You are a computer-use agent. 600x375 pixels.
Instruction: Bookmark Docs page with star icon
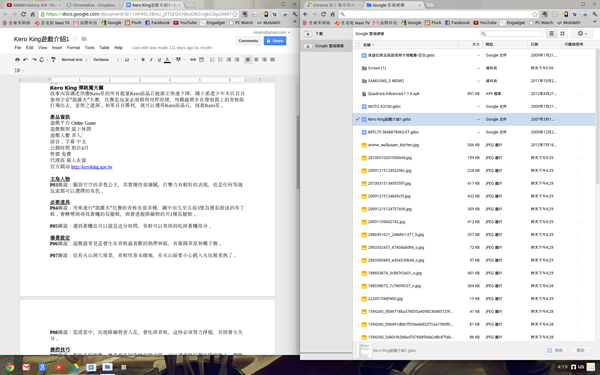click(235, 14)
